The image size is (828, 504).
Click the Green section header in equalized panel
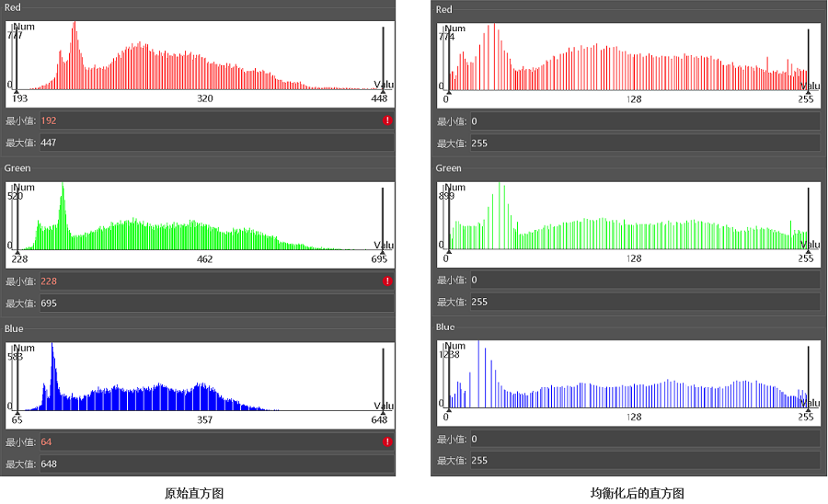(x=449, y=168)
